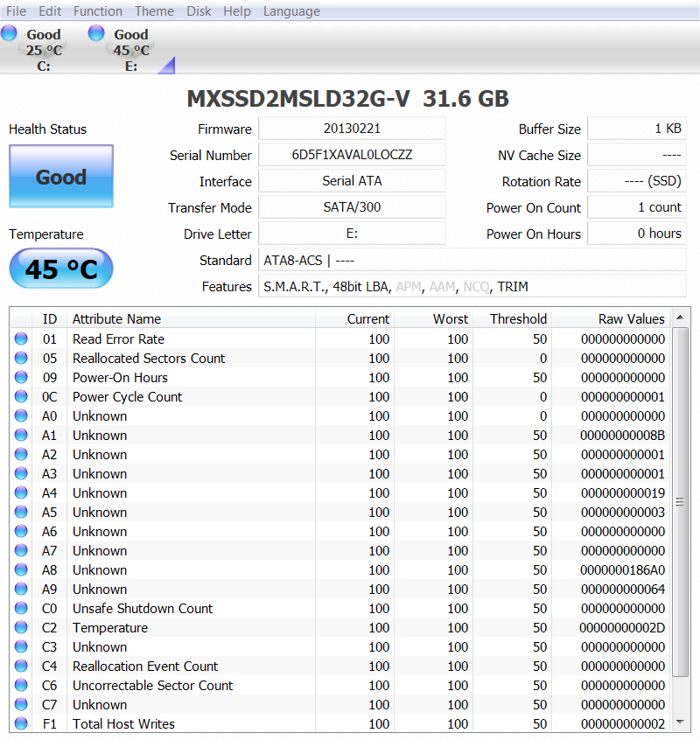Click status orb for Uncorrectable Sector Count

pyautogui.click(x=21, y=686)
